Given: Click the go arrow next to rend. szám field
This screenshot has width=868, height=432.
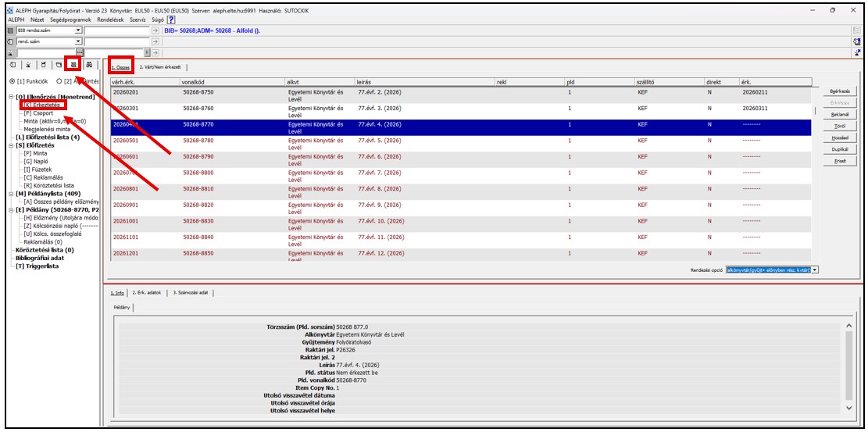Looking at the screenshot, I should pos(155,41).
